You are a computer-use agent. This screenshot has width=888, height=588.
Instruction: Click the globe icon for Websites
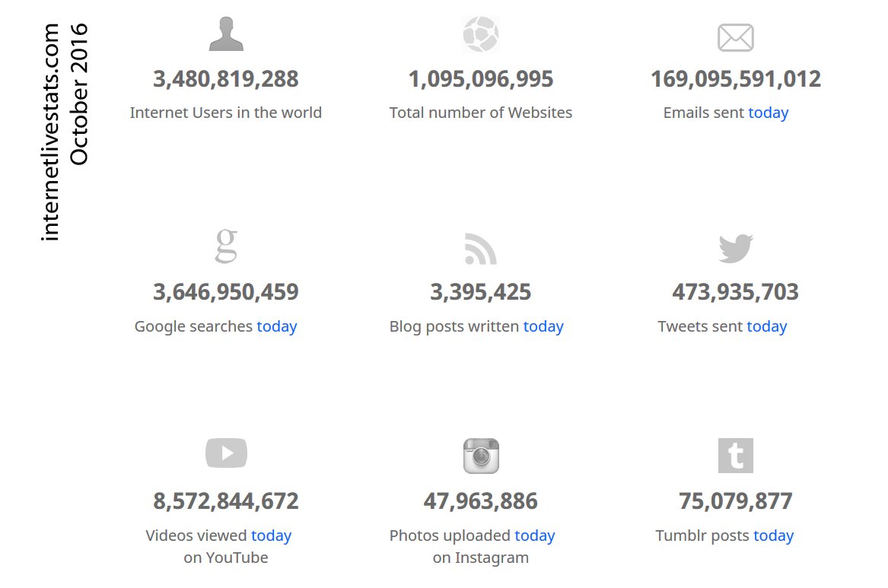tap(481, 34)
